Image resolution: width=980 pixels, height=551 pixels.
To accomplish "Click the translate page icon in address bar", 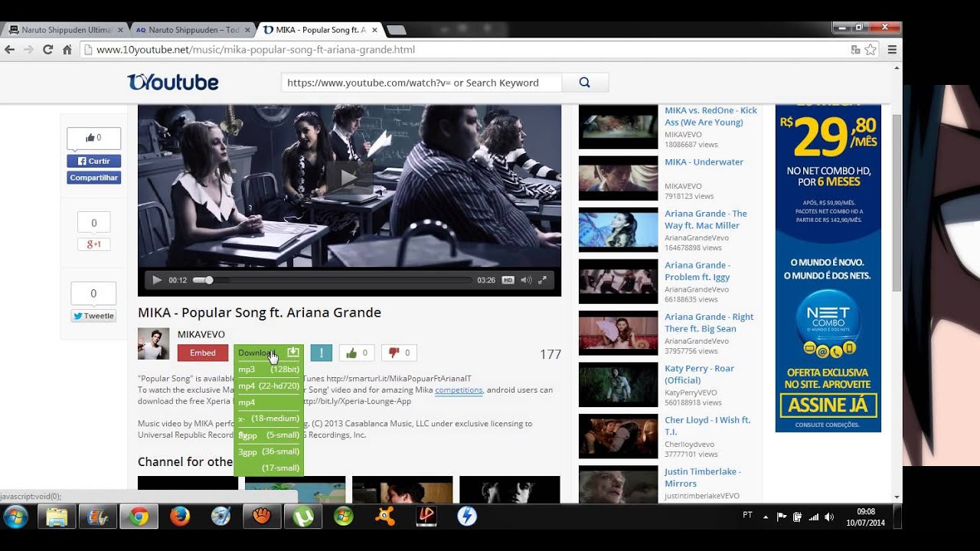I will [855, 50].
